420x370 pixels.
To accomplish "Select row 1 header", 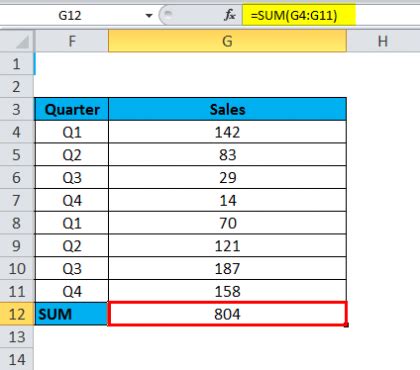I will (17, 64).
